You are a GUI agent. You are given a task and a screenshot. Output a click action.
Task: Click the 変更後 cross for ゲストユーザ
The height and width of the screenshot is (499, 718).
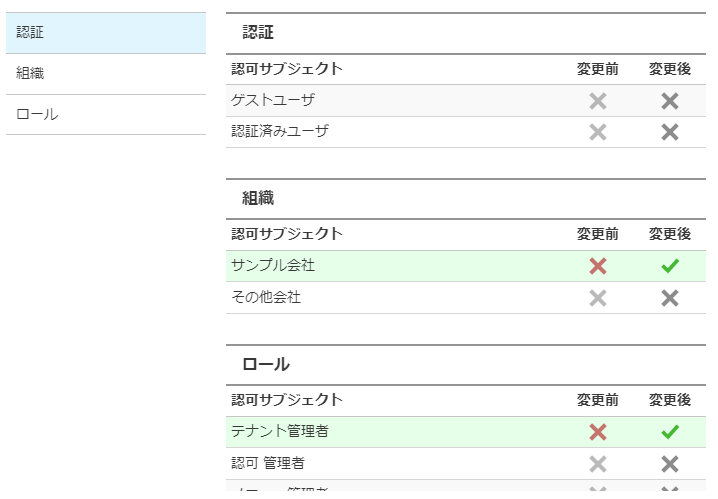tap(669, 101)
